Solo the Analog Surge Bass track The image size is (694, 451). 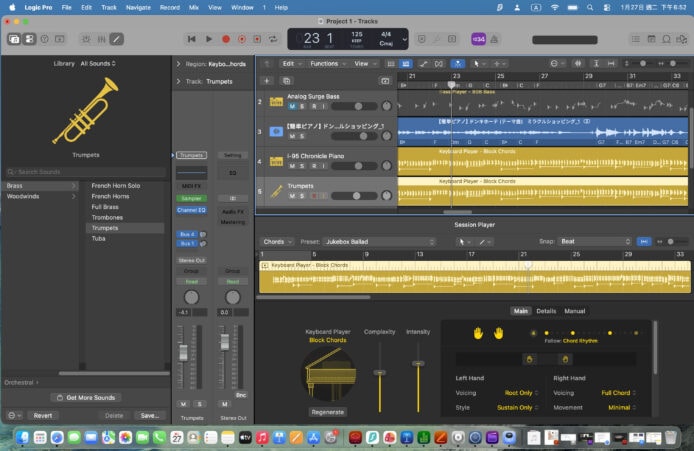[x=302, y=106]
